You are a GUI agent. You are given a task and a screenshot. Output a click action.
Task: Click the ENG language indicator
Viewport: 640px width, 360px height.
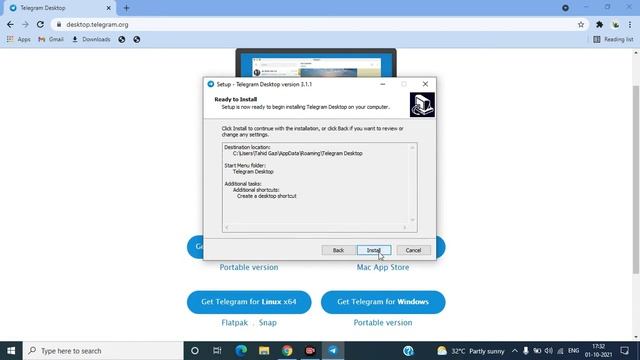[x=573, y=351]
